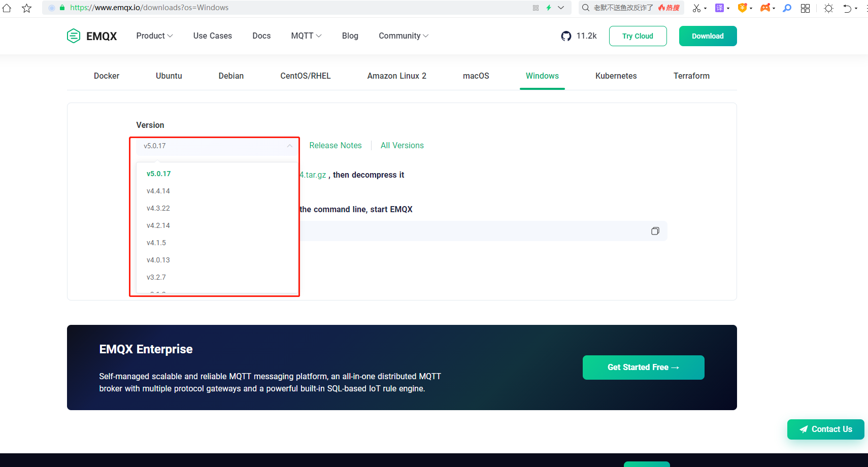Image resolution: width=868 pixels, height=467 pixels.
Task: Click the QR code icon in address bar
Action: tap(536, 8)
